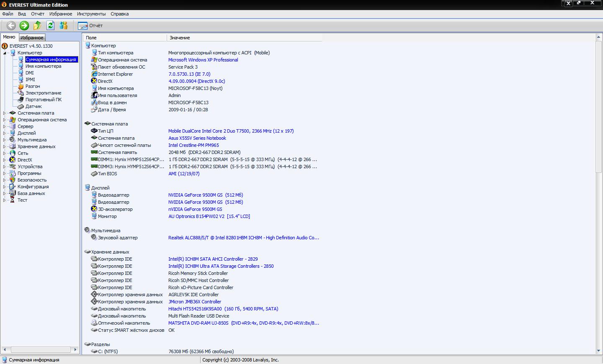Expand the Мультимедиа tree node
This screenshot has height=364, width=603.
(x=5, y=140)
